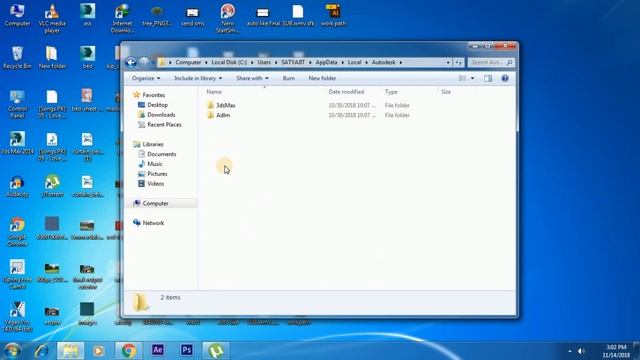Open Desktop in the Favorites list

[x=157, y=105]
